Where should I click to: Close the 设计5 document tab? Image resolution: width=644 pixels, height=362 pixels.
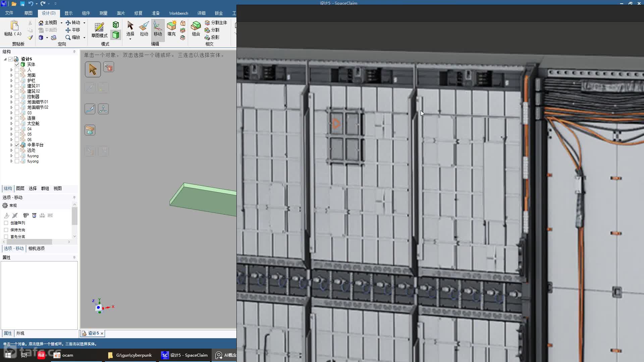tap(102, 333)
